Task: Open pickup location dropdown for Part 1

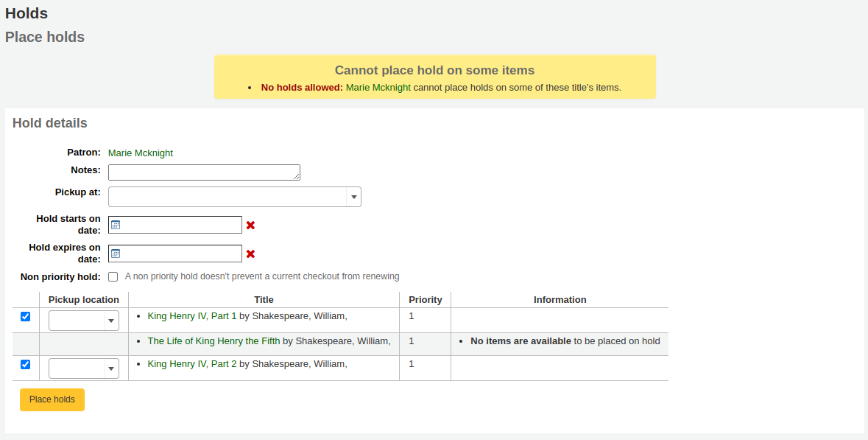Action: 84,321
